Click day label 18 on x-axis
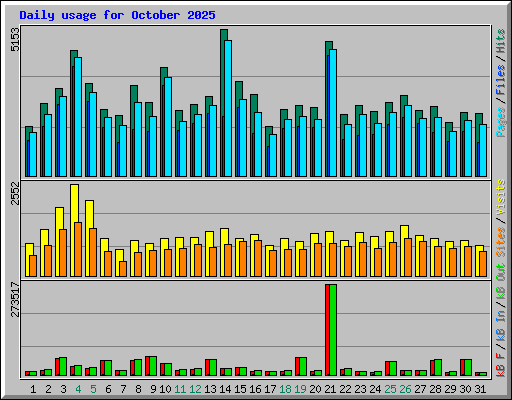 point(285,389)
